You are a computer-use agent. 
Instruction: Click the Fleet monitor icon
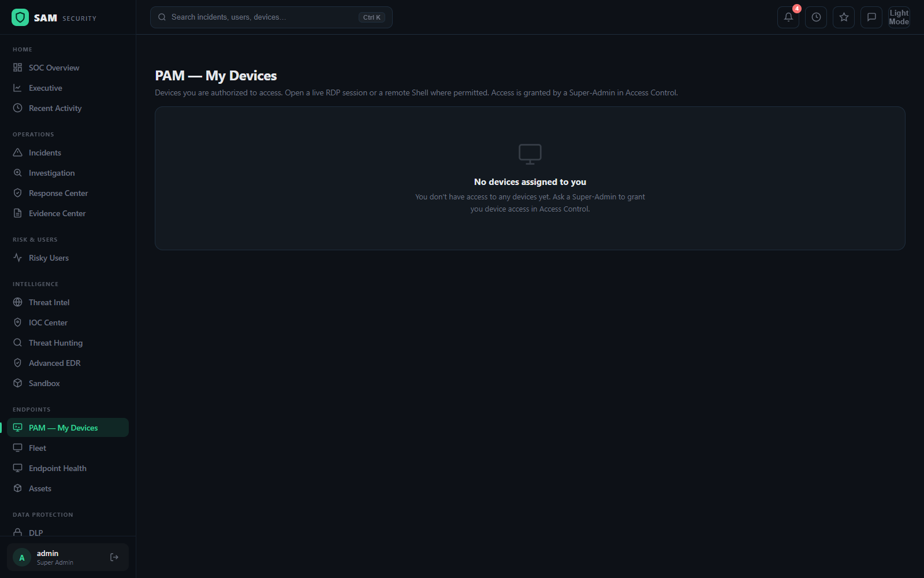[x=18, y=448]
